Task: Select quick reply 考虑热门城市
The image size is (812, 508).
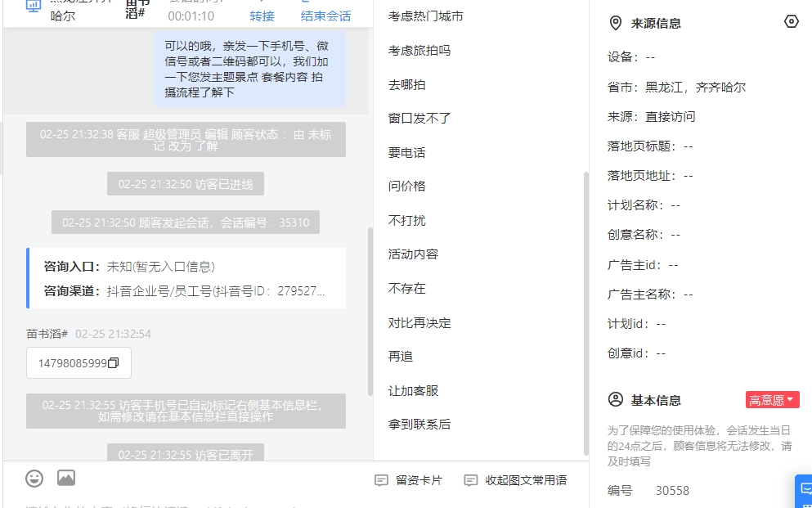Action: [426, 16]
